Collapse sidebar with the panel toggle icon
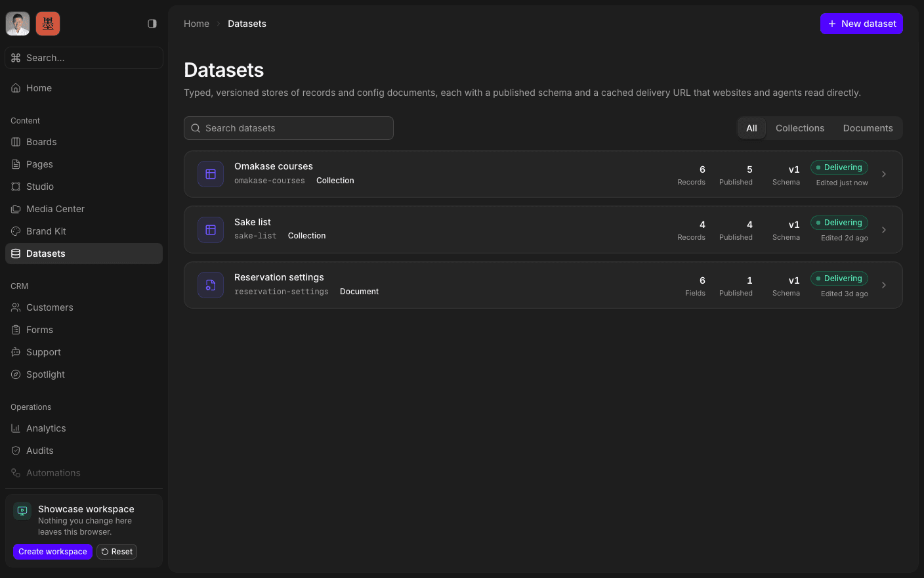Viewport: 924px width, 578px height. click(152, 24)
